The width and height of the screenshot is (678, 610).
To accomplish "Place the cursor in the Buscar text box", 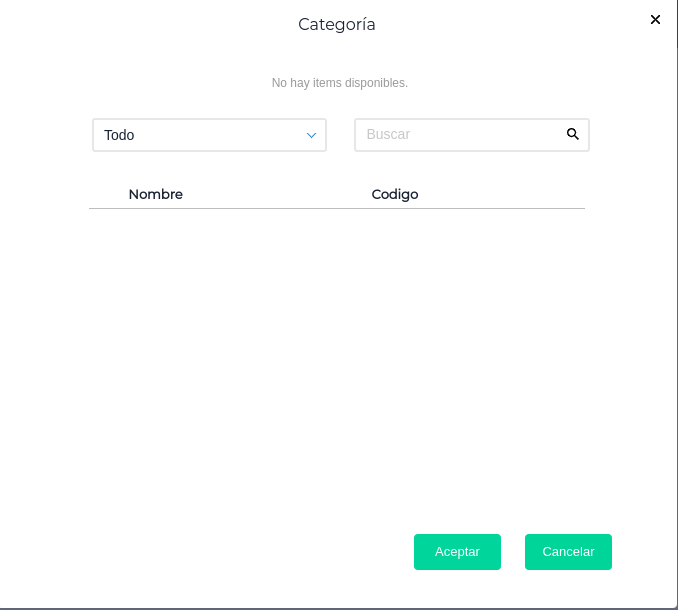I will coord(460,135).
